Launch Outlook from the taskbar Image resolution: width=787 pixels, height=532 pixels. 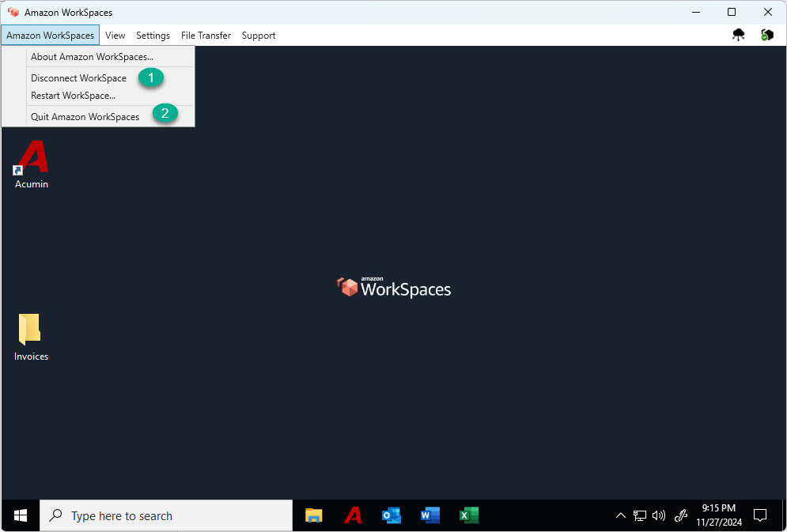(392, 515)
